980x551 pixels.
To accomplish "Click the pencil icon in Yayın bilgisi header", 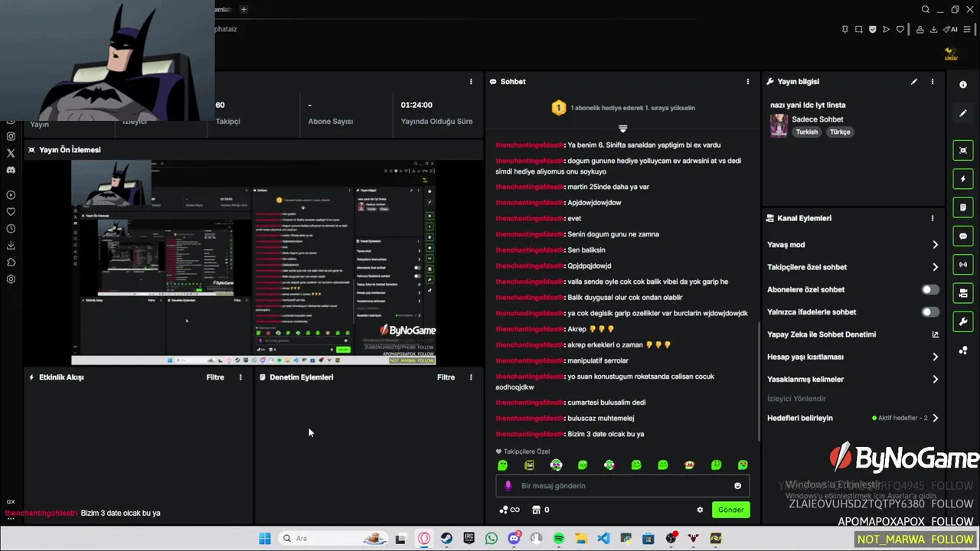I will click(x=914, y=82).
